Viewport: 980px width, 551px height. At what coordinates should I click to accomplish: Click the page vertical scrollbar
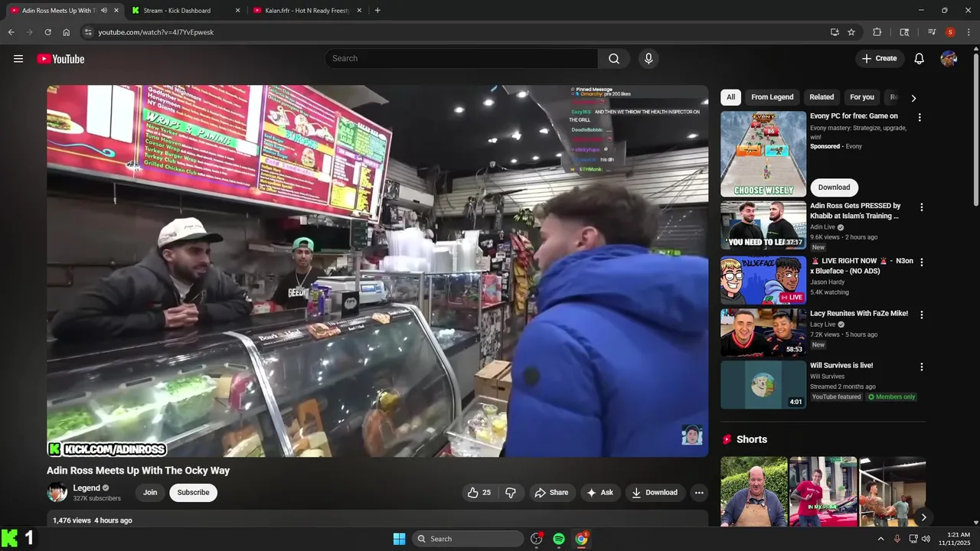pyautogui.click(x=975, y=130)
